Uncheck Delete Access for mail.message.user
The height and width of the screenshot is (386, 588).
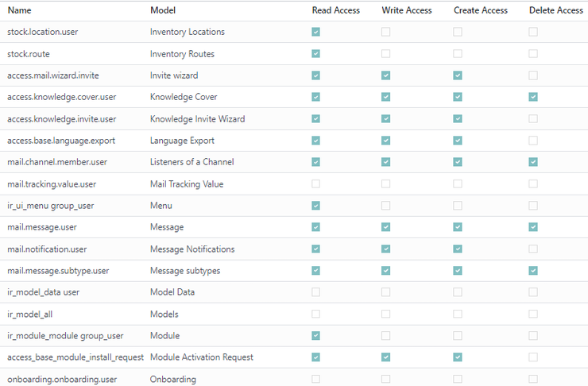(x=533, y=227)
